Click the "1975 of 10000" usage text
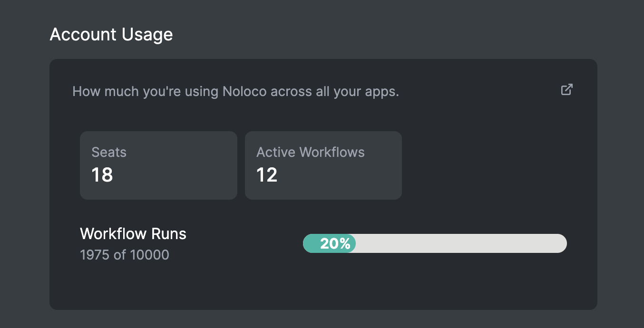This screenshot has height=328, width=644. coord(125,255)
